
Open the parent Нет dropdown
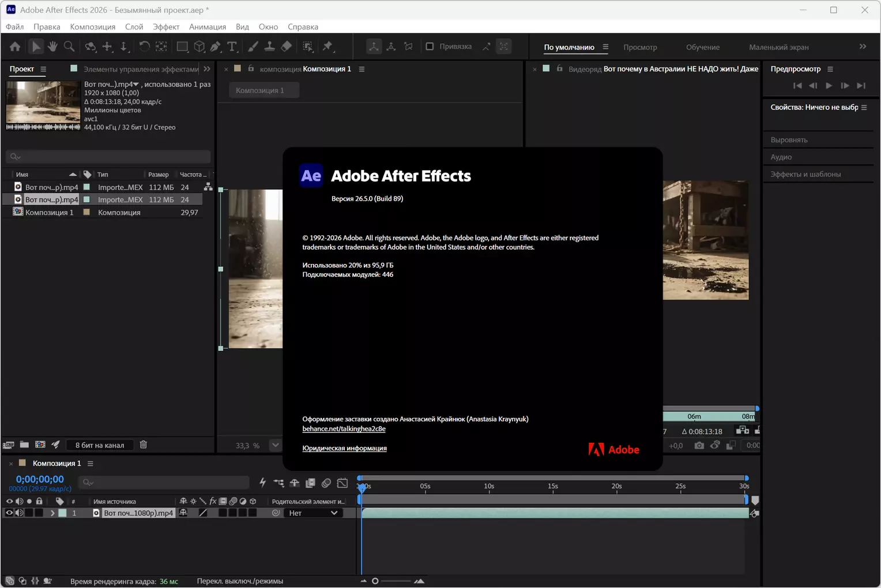click(x=313, y=513)
